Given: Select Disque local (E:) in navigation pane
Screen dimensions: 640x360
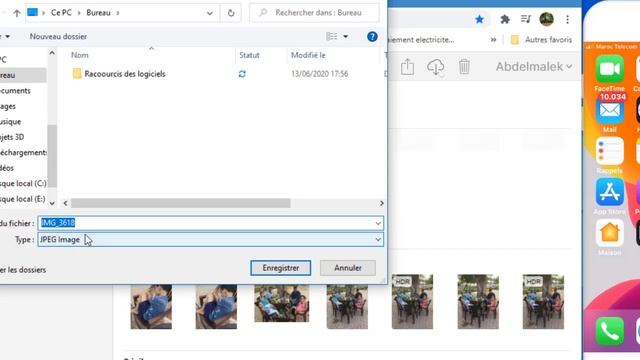Looking at the screenshot, I should pyautogui.click(x=23, y=199).
